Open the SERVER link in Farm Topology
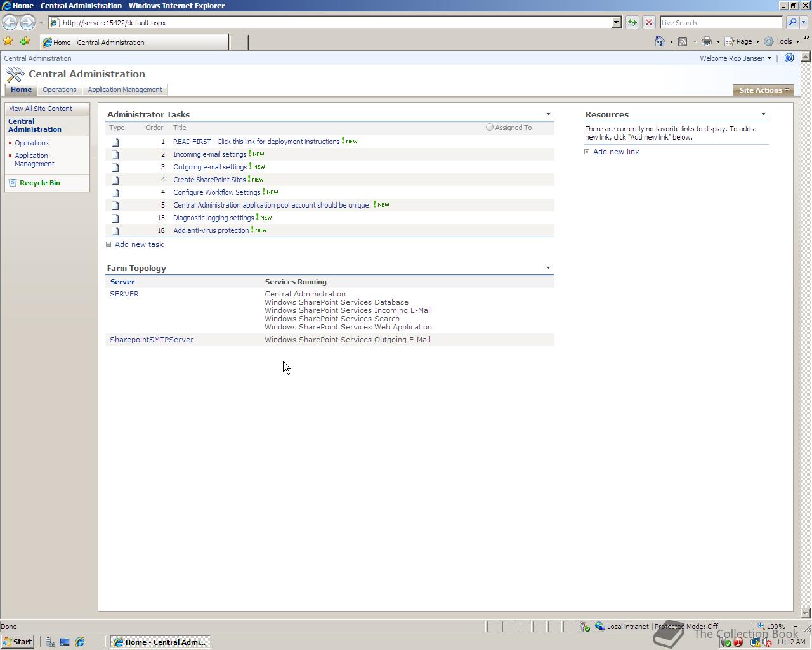This screenshot has height=650, width=812. [x=124, y=294]
